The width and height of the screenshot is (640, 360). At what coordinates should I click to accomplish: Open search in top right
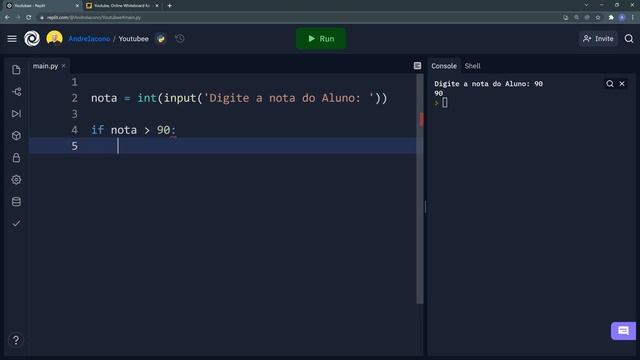(x=629, y=39)
